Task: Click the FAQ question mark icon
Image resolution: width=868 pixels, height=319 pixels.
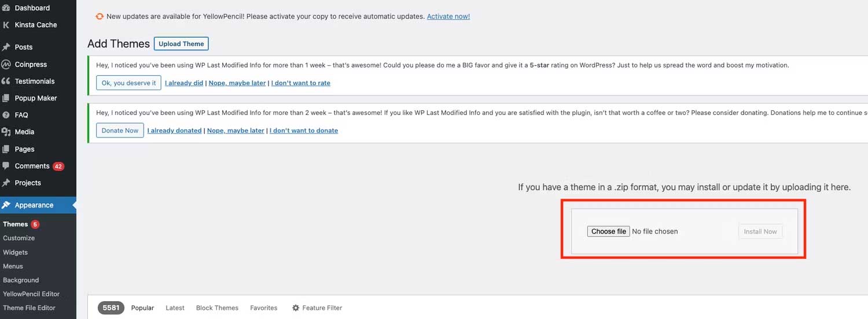Action: [x=6, y=115]
